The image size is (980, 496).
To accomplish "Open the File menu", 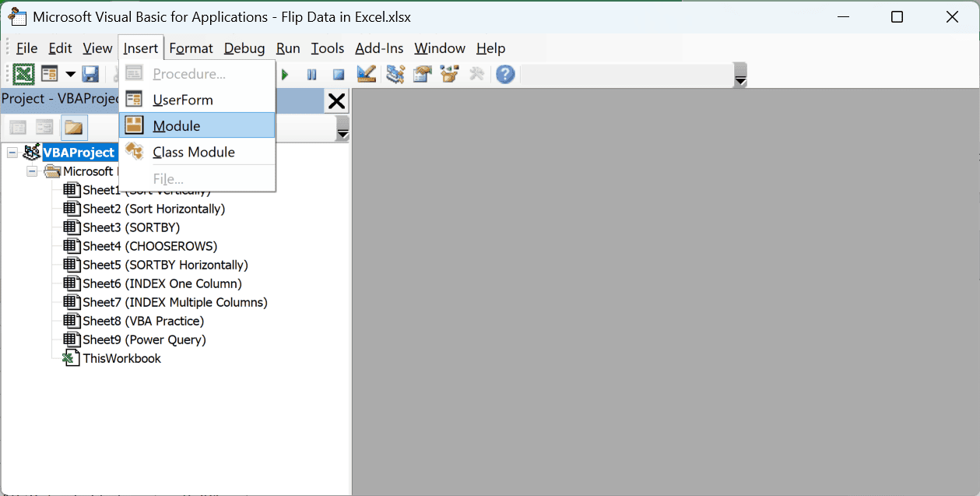I will click(26, 48).
